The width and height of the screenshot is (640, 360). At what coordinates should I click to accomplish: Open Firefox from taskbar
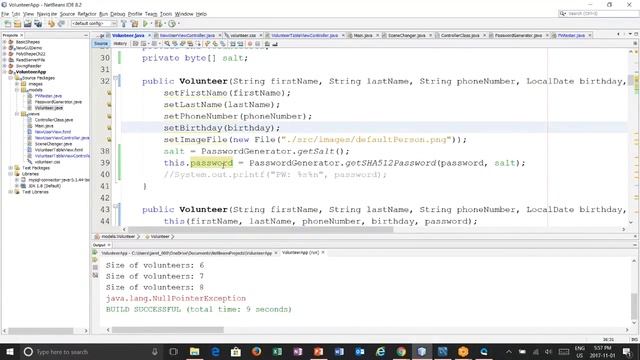[256, 351]
